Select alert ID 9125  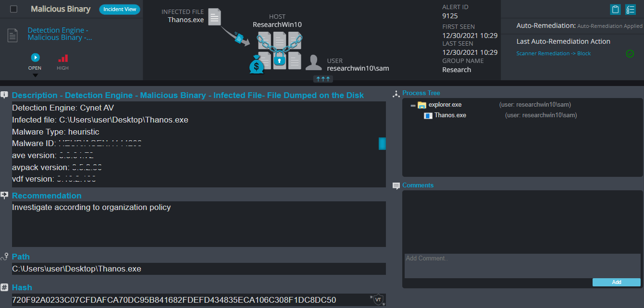450,16
